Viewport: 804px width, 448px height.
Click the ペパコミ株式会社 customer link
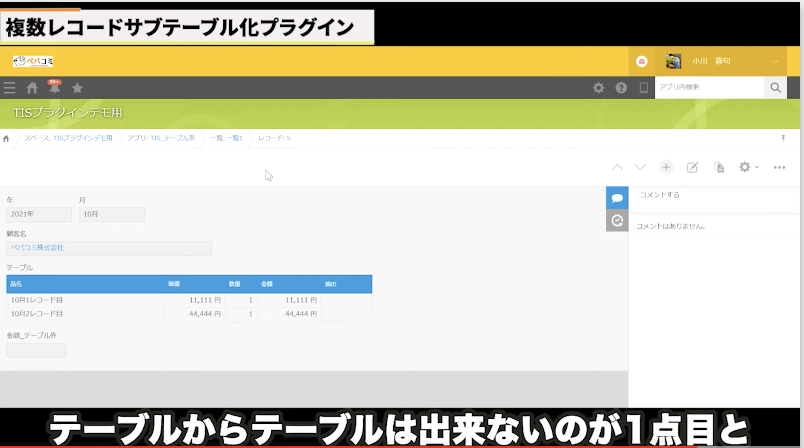(37, 247)
